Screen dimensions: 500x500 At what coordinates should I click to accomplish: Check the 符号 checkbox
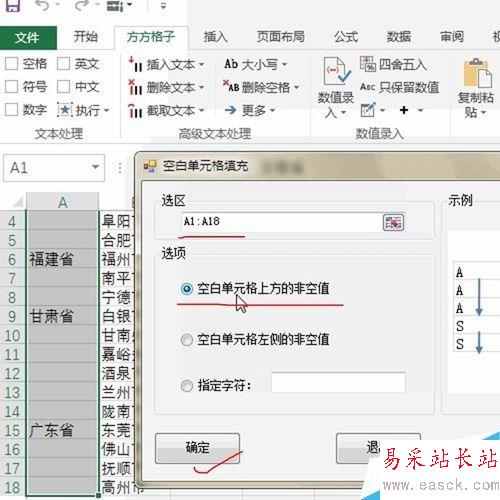11,87
